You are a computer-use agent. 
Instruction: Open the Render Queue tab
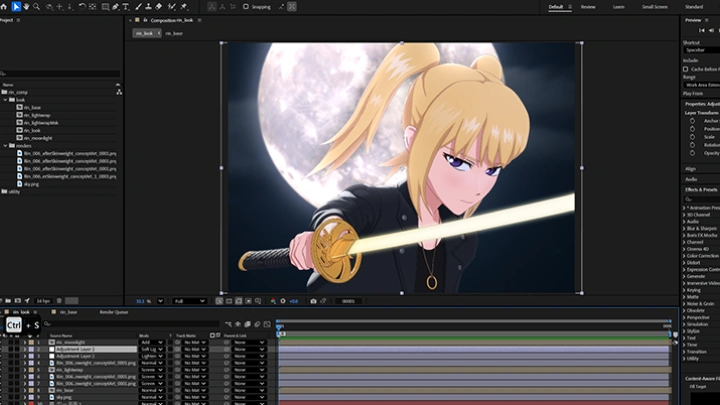coord(114,312)
